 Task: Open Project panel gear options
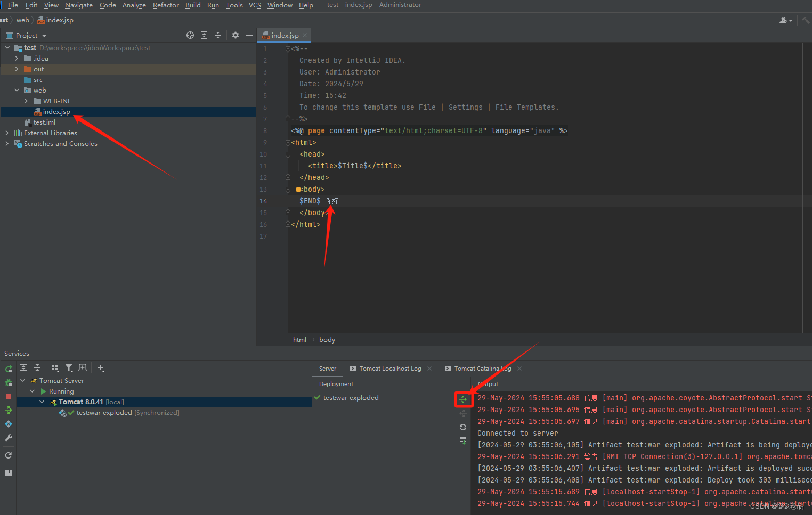click(236, 35)
